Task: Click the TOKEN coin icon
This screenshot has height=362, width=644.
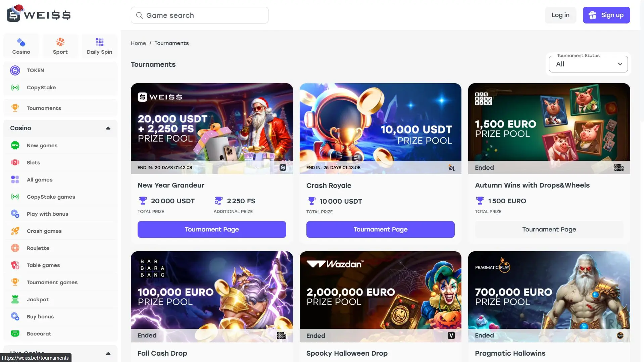Action: click(x=15, y=70)
